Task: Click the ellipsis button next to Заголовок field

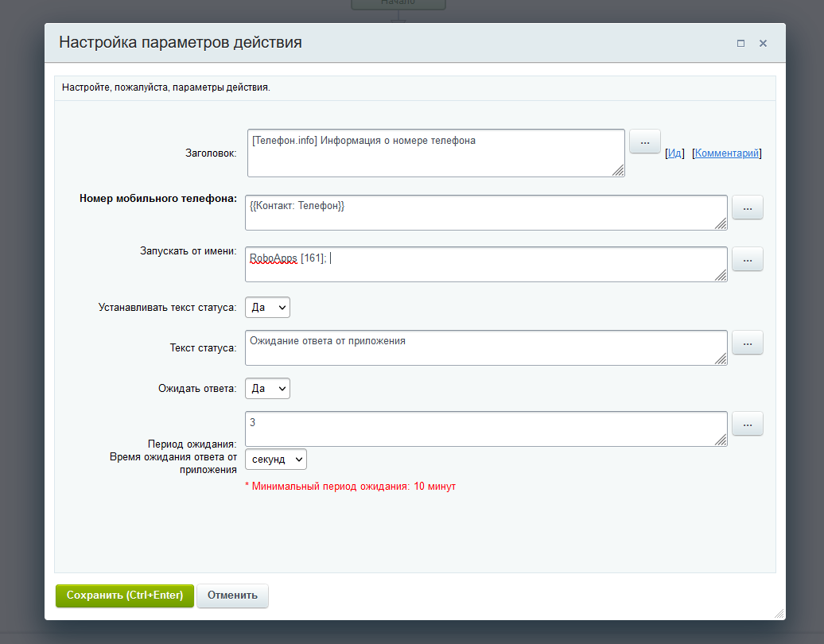Action: point(645,141)
